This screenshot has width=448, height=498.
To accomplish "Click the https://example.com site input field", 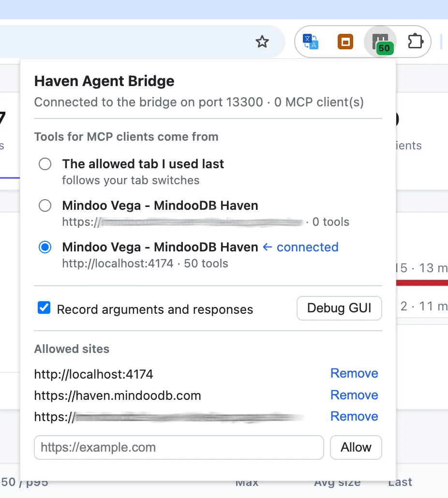I will coord(179,447).
